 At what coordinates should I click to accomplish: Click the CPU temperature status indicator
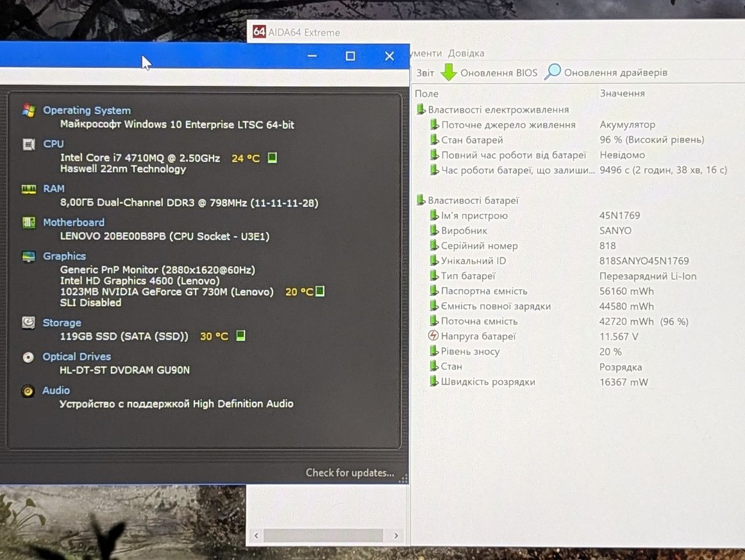[272, 158]
